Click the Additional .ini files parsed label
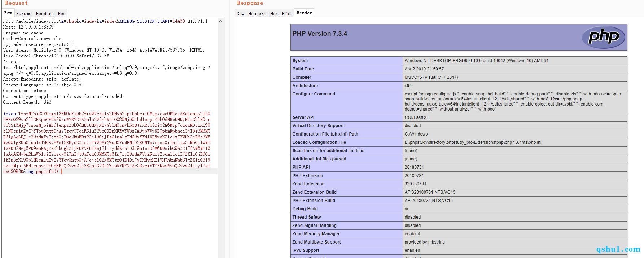644x258 pixels. pyautogui.click(x=319, y=159)
